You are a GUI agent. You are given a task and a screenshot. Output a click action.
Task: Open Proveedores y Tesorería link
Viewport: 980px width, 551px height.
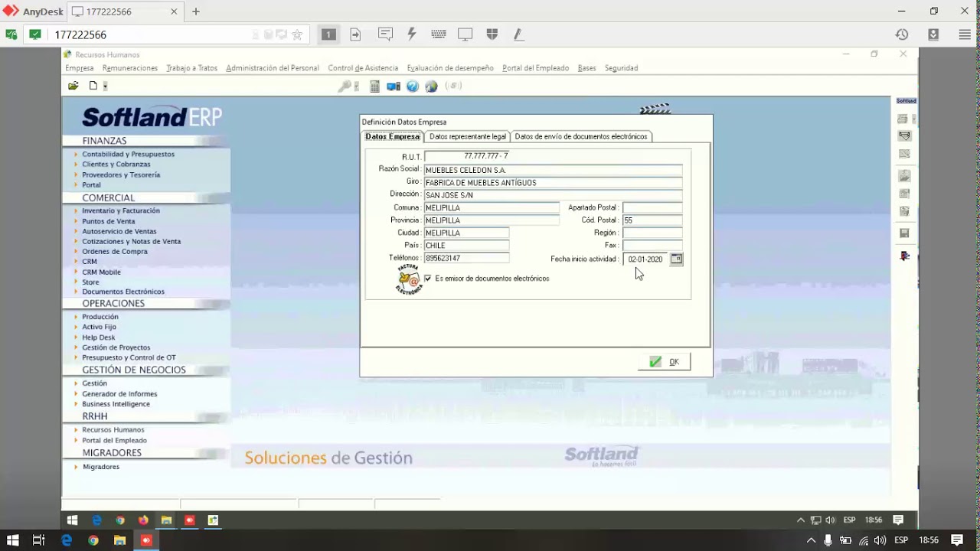tap(121, 174)
